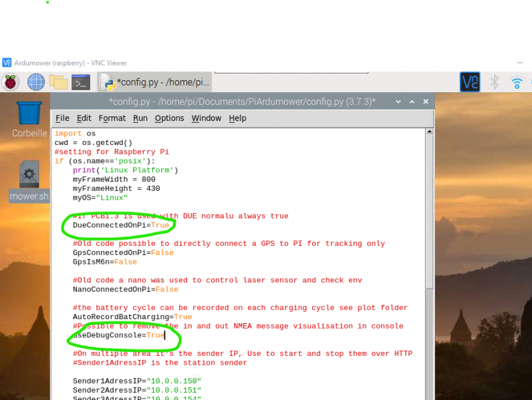Maximize the config.py editor window
This screenshot has width=532, height=400.
(412, 102)
